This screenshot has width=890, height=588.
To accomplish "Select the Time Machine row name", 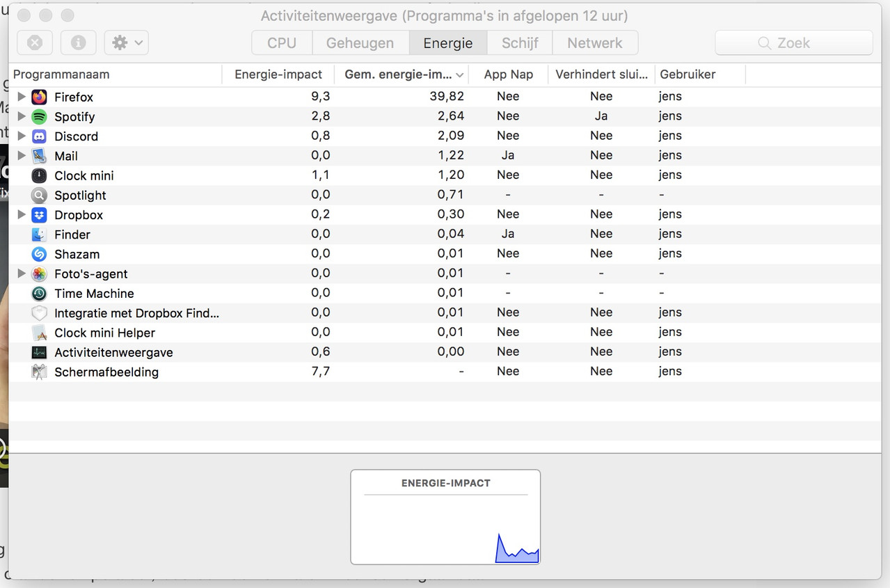I will click(x=94, y=293).
